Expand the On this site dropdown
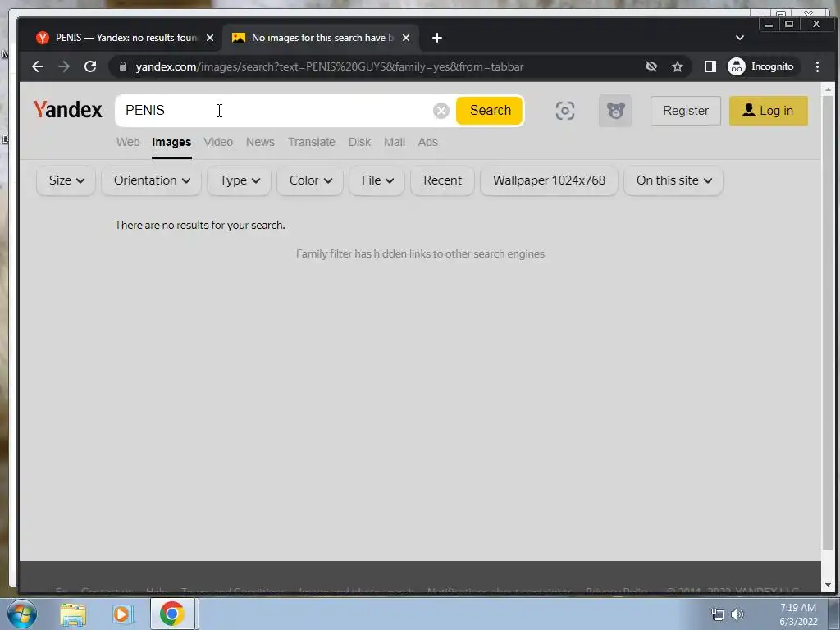The width and height of the screenshot is (840, 630). [x=673, y=180]
